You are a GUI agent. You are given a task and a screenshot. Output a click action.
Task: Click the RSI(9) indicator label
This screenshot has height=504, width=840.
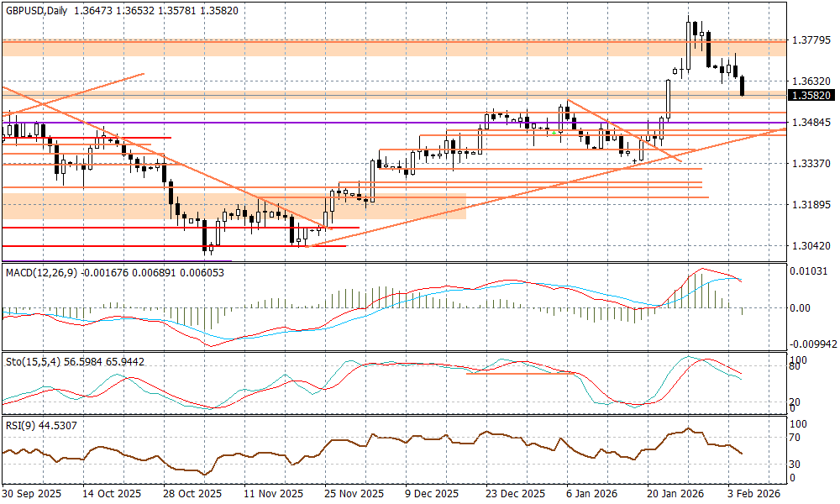(21, 425)
